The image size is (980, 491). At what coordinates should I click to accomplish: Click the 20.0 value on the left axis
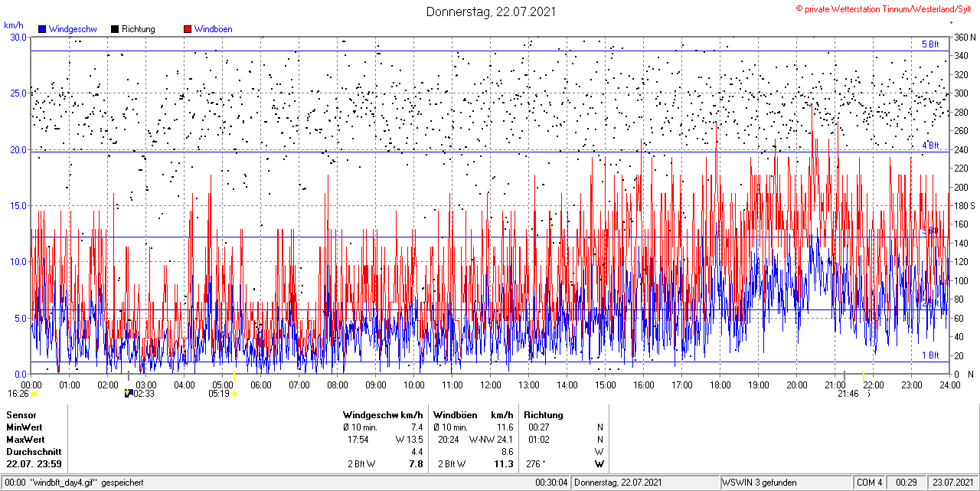(x=18, y=149)
